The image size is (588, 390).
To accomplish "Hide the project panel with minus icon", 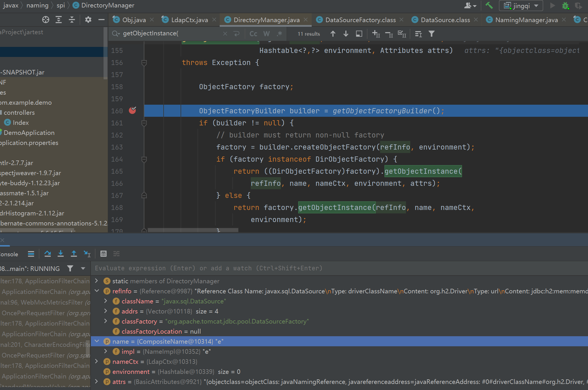I will pyautogui.click(x=101, y=20).
